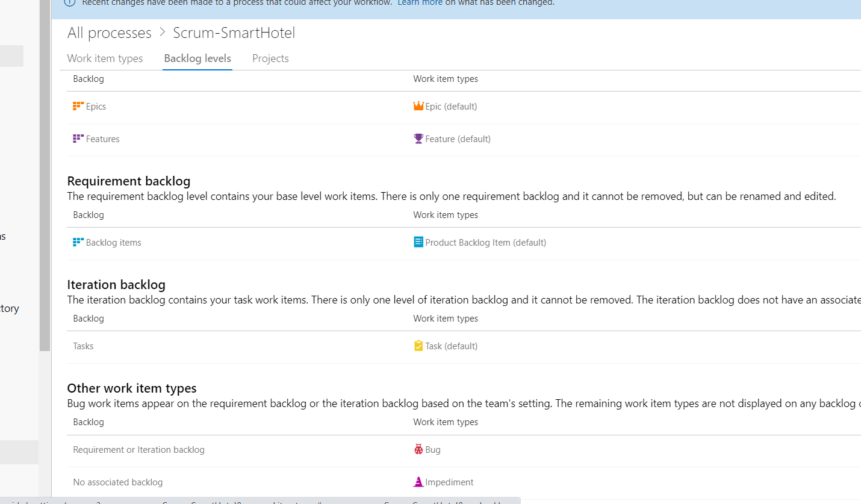Viewport: 861px width, 504px height.
Task: Click the left panel vertical scrollbar
Action: click(45, 175)
